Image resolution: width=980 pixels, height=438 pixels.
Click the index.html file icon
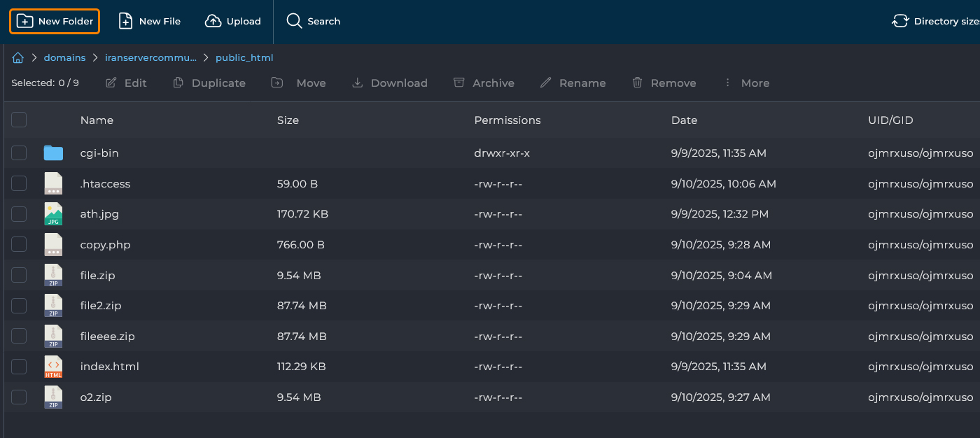(x=53, y=367)
